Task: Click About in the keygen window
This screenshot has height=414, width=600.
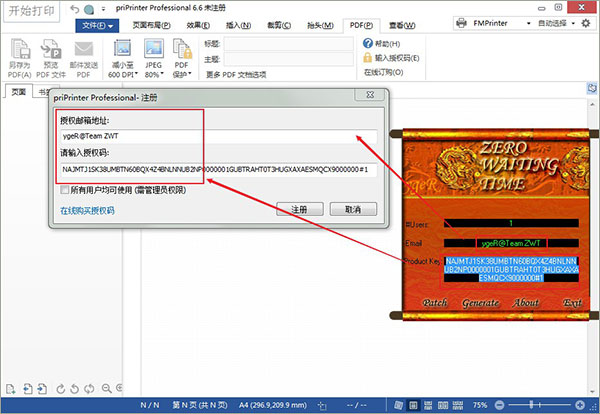Action: tap(526, 303)
